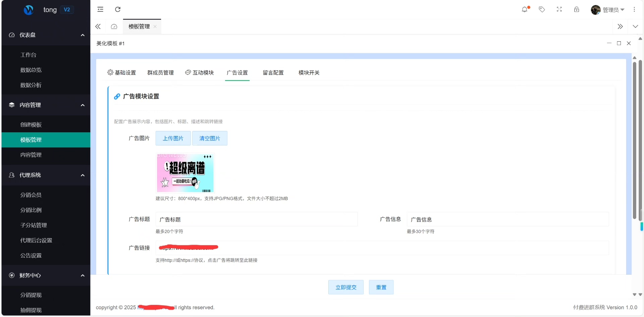The image size is (644, 317).
Task: Click the 仪表盘 dashboard gauge icon
Action: tap(12, 35)
